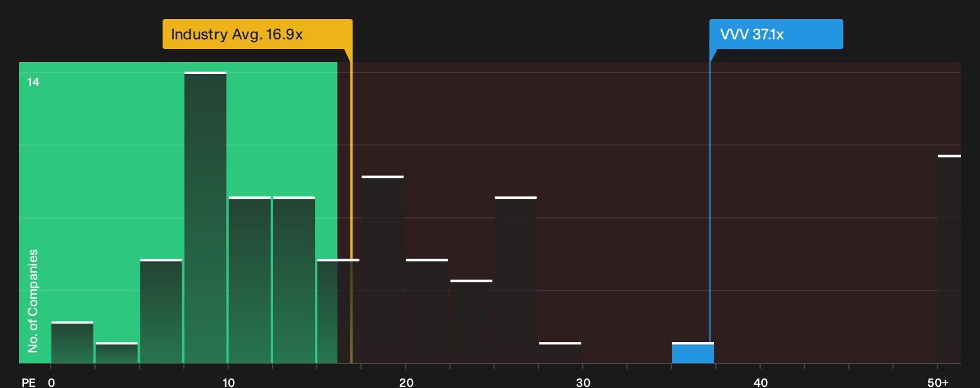Viewport: 980px width, 388px height.
Task: Click the shortest bar just left of PE 30
Action: pos(560,353)
